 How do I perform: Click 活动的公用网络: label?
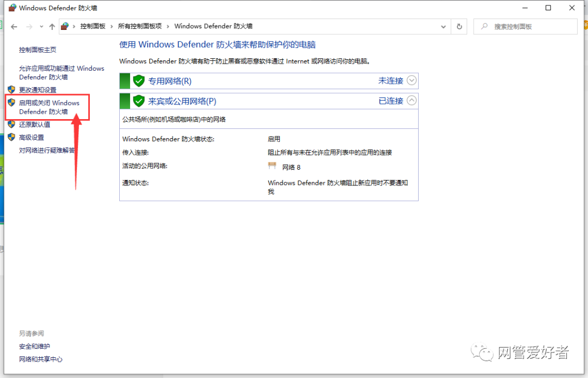(x=145, y=166)
